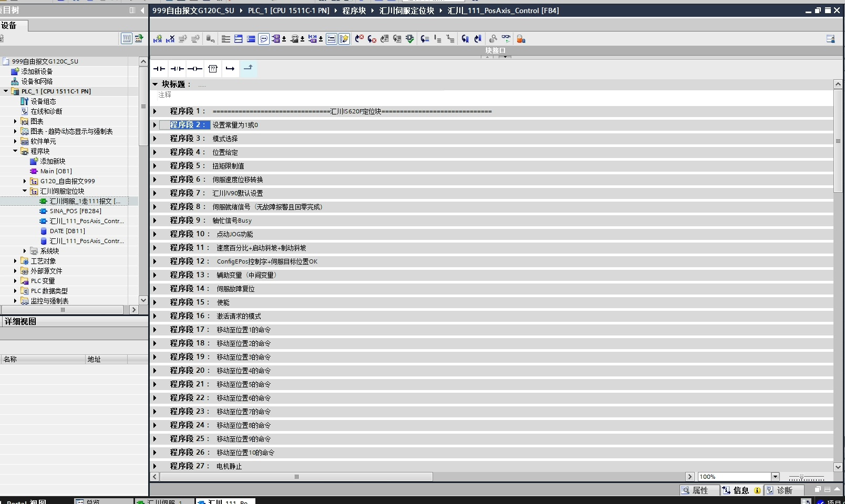Click the reset start values icon

pos(211,39)
